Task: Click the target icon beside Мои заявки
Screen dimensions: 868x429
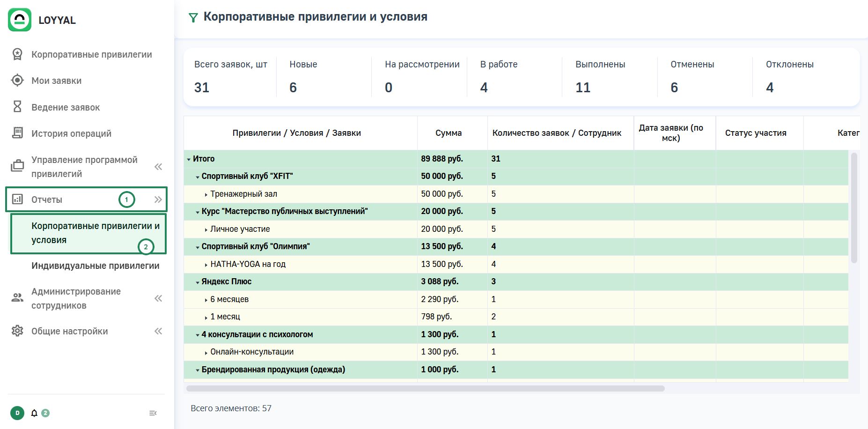Action: (x=17, y=81)
